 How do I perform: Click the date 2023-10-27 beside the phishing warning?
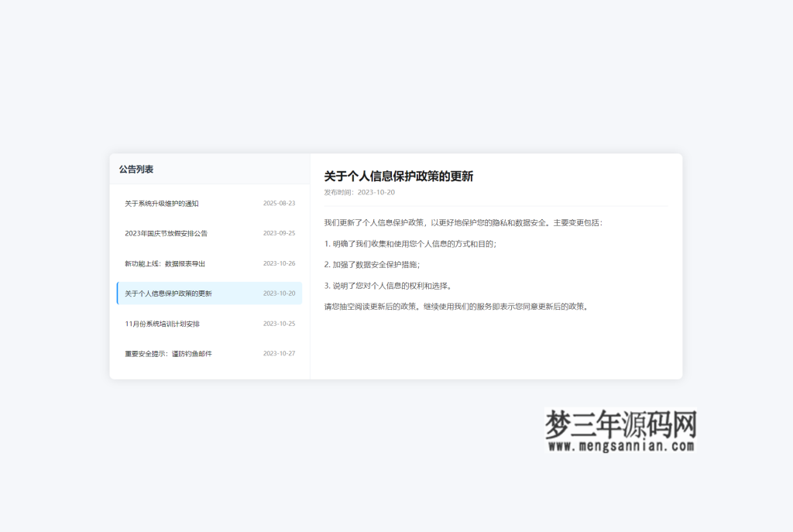279,353
